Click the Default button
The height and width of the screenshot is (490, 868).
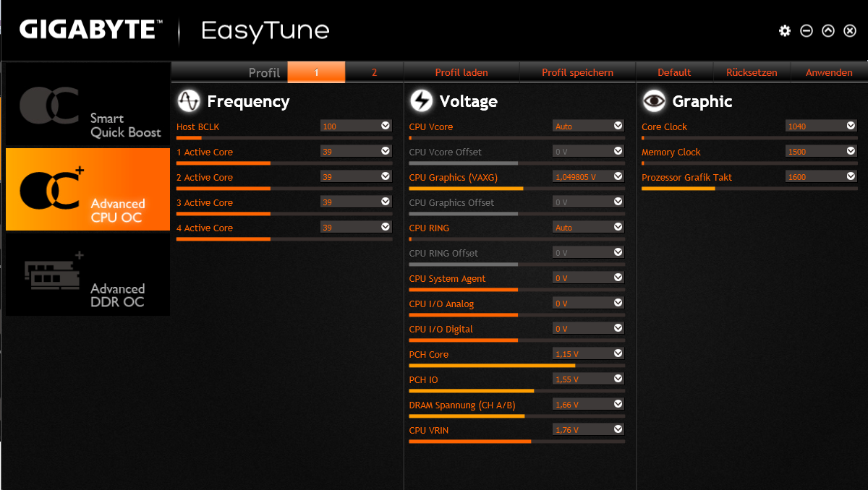click(674, 72)
